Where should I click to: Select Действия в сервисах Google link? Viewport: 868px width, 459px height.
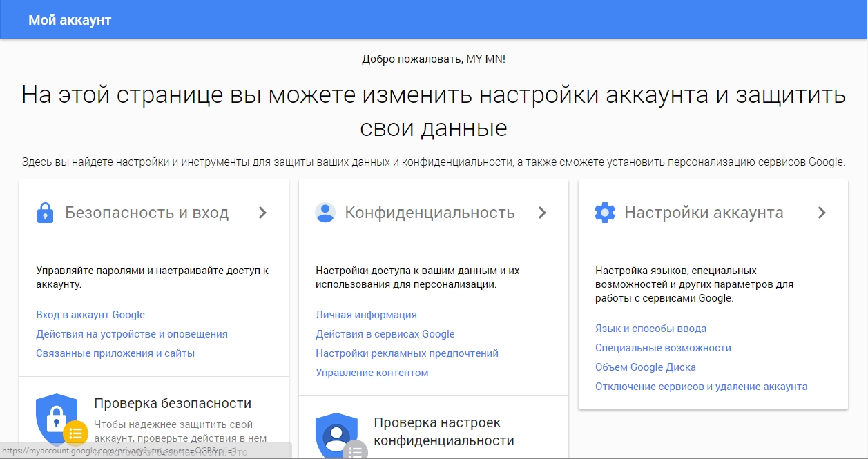385,334
